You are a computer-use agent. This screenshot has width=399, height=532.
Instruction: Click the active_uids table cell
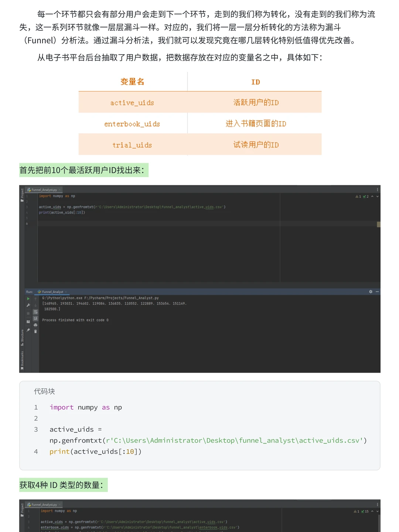(132, 102)
